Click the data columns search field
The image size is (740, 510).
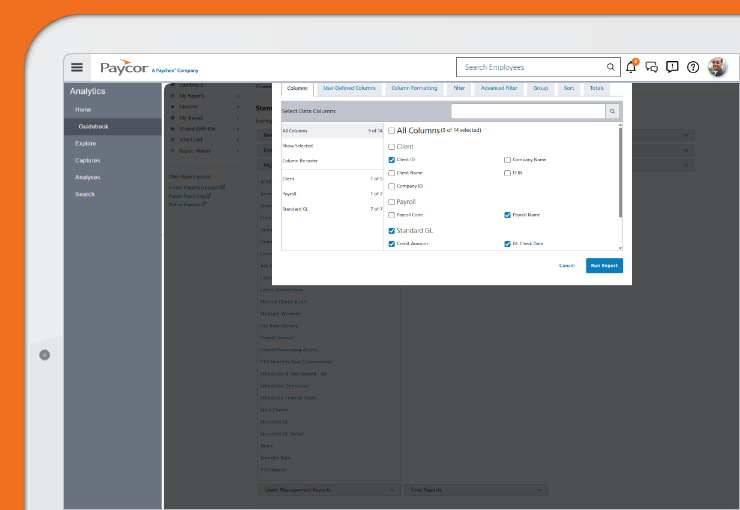[528, 111]
